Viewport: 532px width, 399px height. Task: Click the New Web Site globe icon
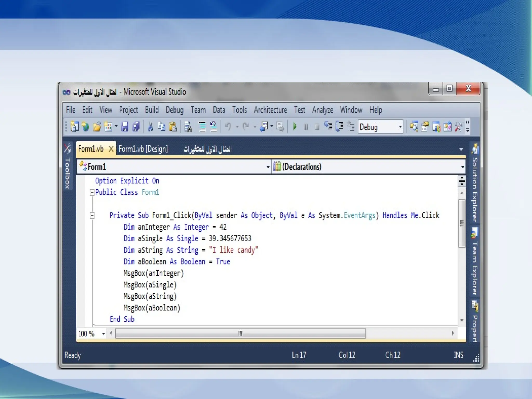[85, 127]
